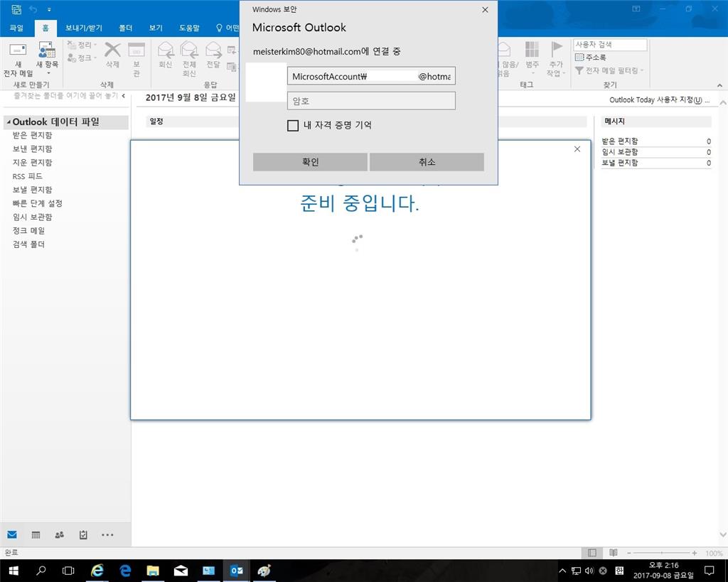728x582 pixels.
Task: Close the Windows 보안 dialog
Action: coord(485,9)
